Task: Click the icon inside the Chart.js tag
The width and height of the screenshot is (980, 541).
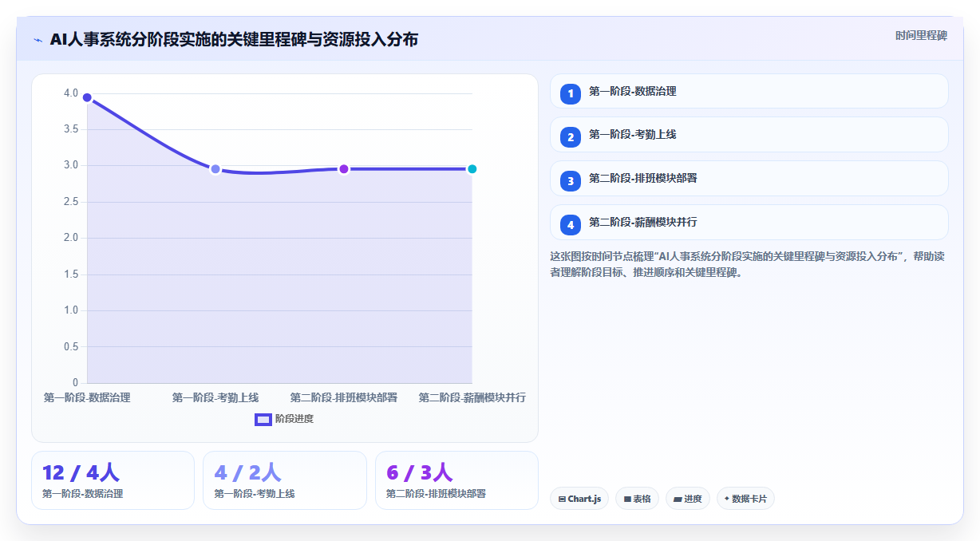Action: [x=562, y=499]
